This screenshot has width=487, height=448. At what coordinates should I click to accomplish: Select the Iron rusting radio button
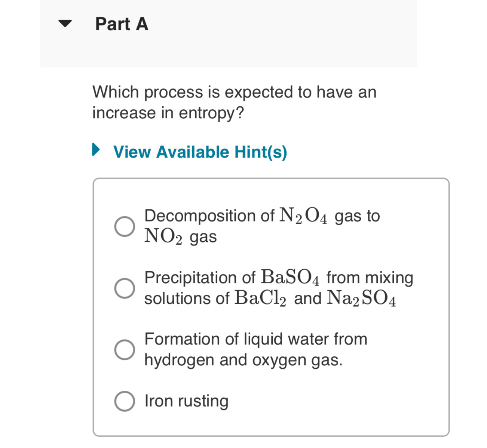[124, 401]
